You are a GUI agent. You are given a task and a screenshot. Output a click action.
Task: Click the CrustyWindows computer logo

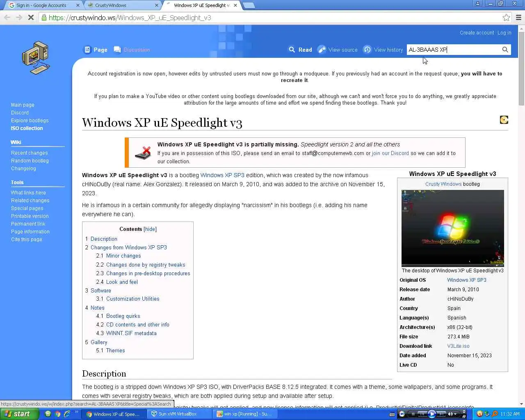(36, 58)
